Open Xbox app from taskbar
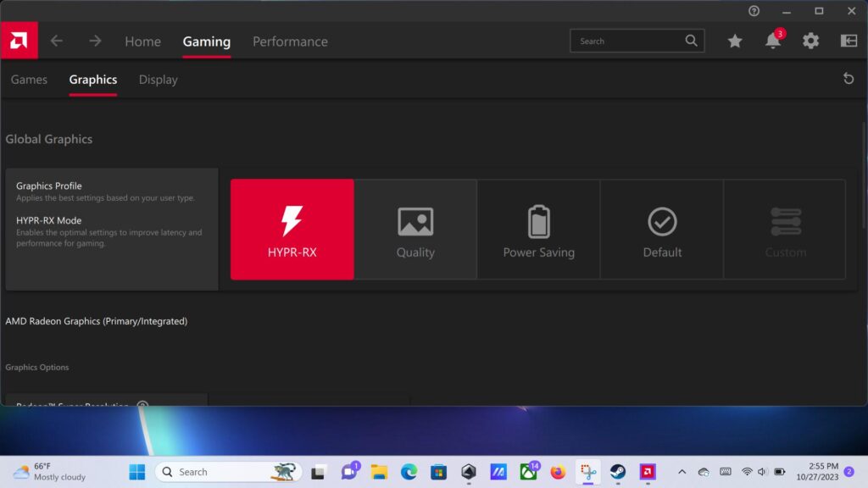The height and width of the screenshot is (488, 868). [x=529, y=472]
